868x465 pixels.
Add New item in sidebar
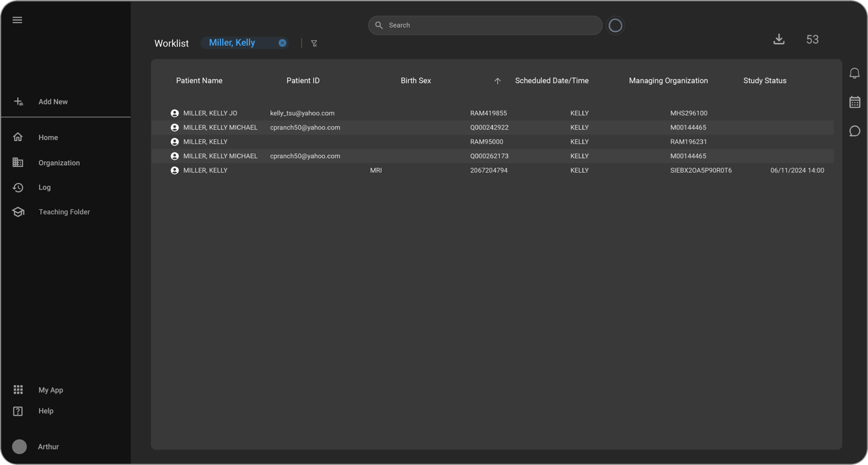coord(53,101)
